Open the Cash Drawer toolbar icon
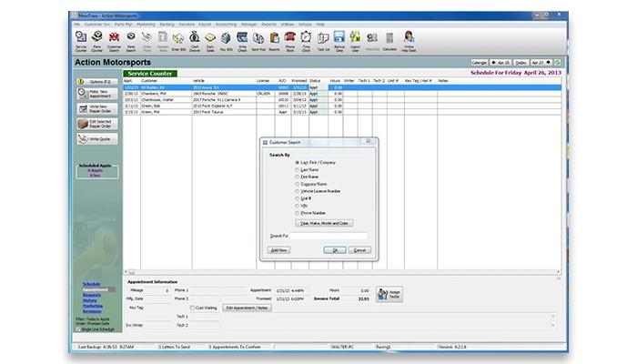 195,41
